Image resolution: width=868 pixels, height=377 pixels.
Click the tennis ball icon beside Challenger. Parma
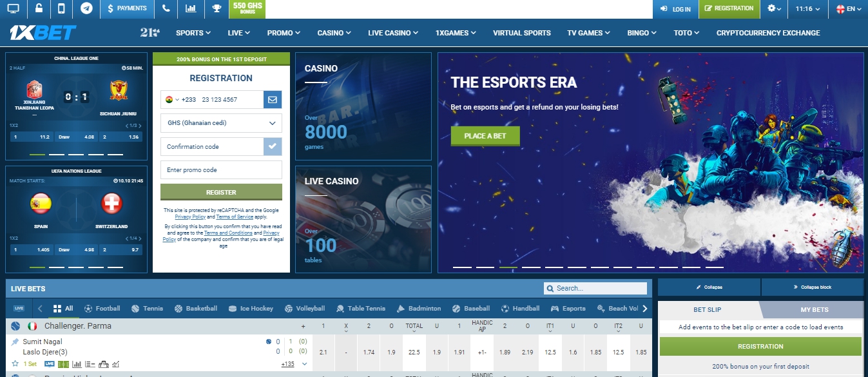(x=15, y=326)
